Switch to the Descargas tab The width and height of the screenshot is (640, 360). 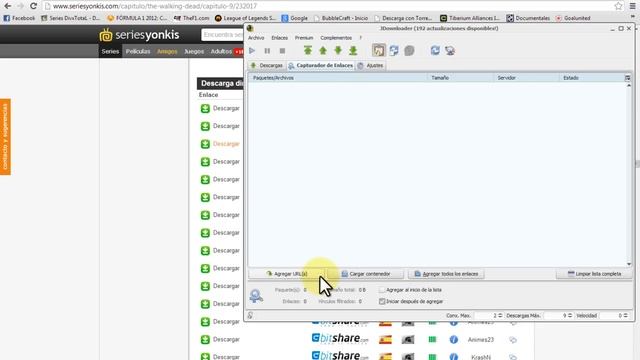click(x=267, y=65)
